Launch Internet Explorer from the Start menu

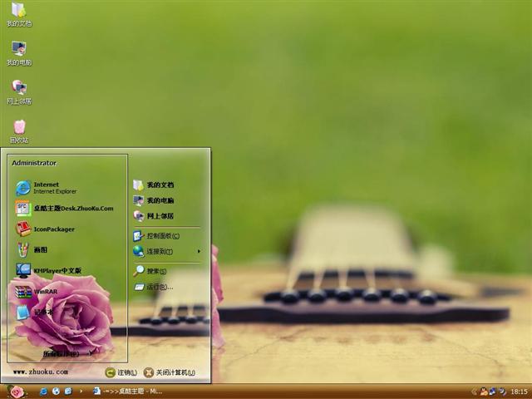point(47,188)
